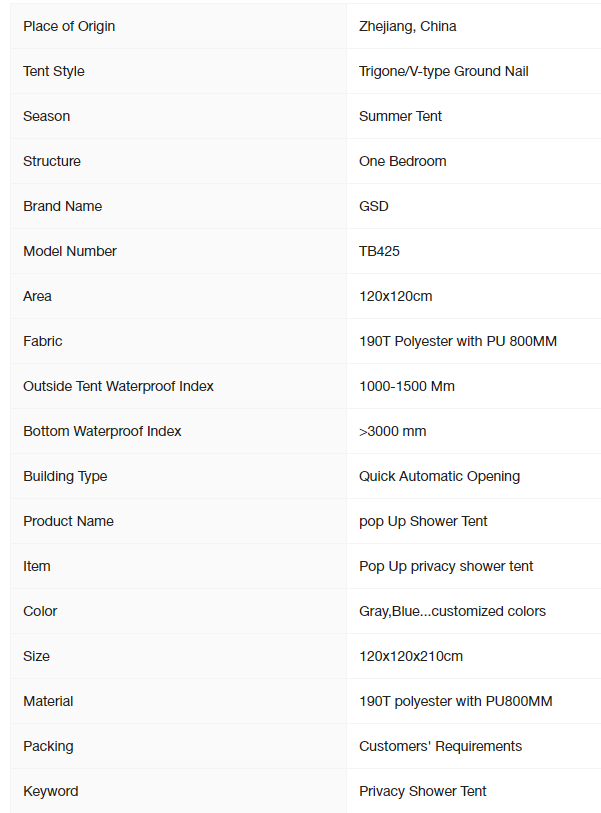Click the One Bedroom structure value
Viewport: 601px width, 813px height.
pos(403,161)
